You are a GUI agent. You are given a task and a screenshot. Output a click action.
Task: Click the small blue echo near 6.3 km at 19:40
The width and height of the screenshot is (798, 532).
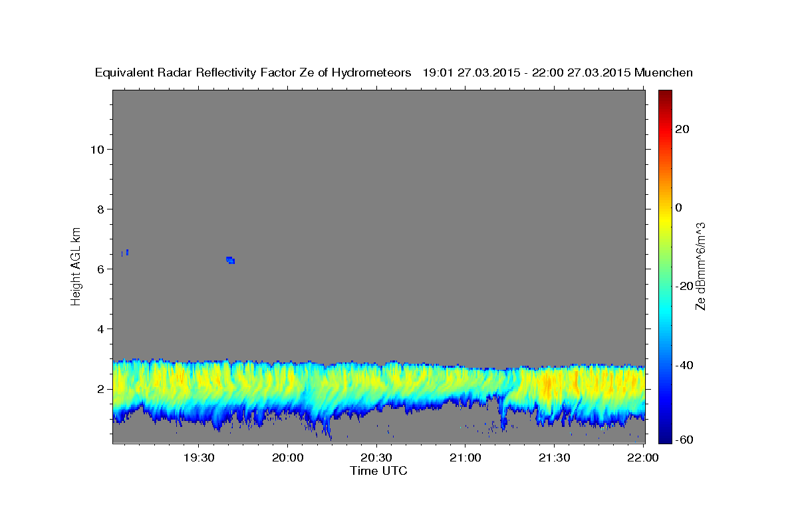pyautogui.click(x=231, y=260)
